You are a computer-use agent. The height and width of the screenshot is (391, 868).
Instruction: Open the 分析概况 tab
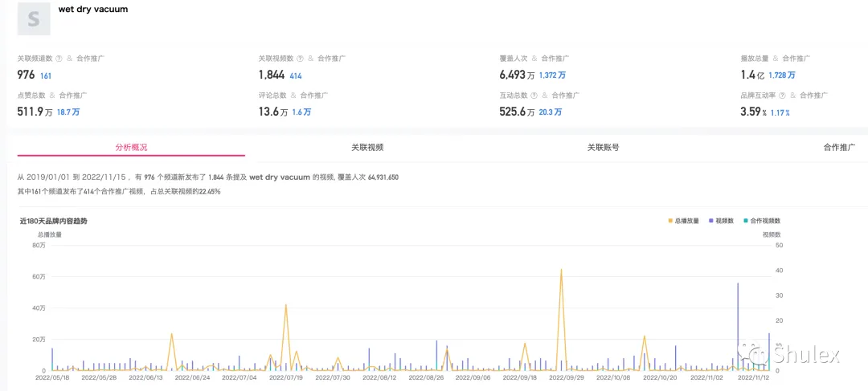pyautogui.click(x=131, y=148)
